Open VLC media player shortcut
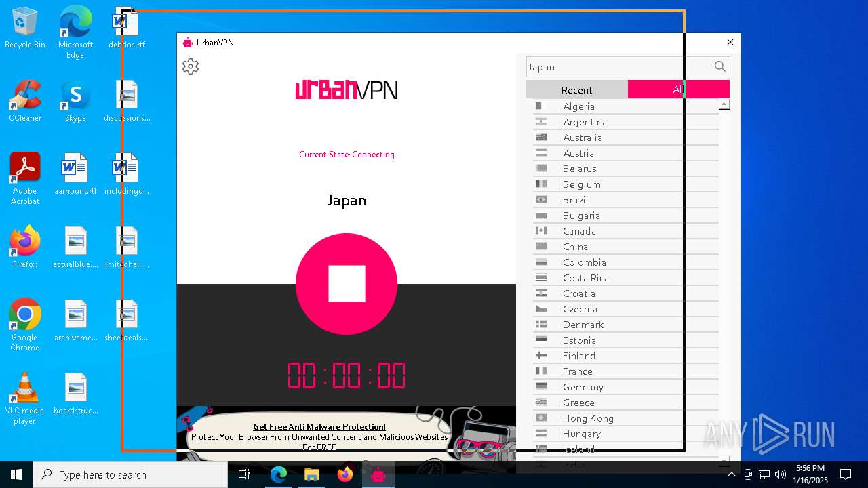 coord(25,399)
